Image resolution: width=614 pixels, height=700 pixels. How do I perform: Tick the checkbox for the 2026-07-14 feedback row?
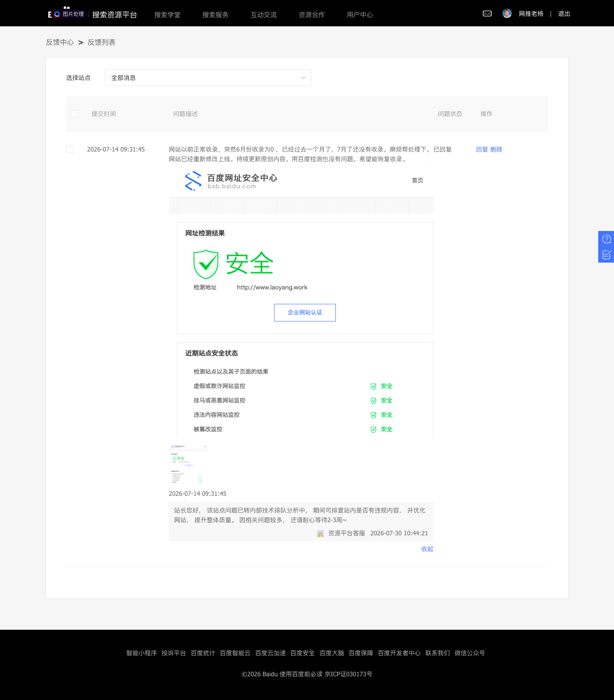coord(70,149)
